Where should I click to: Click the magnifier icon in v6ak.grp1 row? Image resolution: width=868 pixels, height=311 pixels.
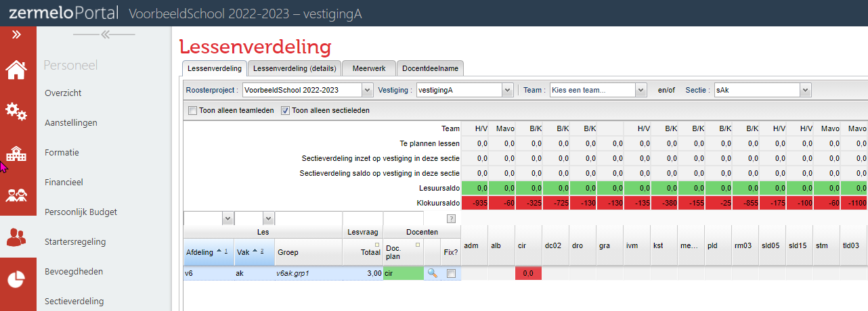pos(432,273)
